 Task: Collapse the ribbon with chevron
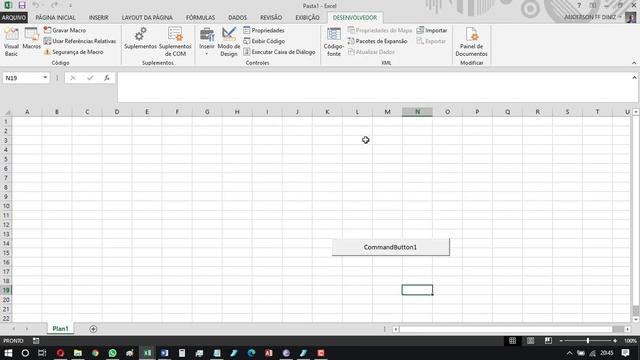point(634,63)
